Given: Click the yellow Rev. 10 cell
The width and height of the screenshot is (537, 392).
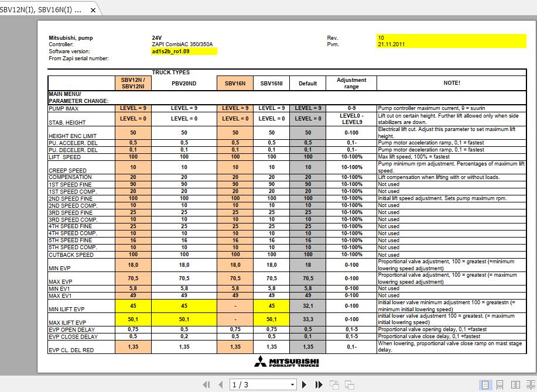Looking at the screenshot, I should 451,37.
